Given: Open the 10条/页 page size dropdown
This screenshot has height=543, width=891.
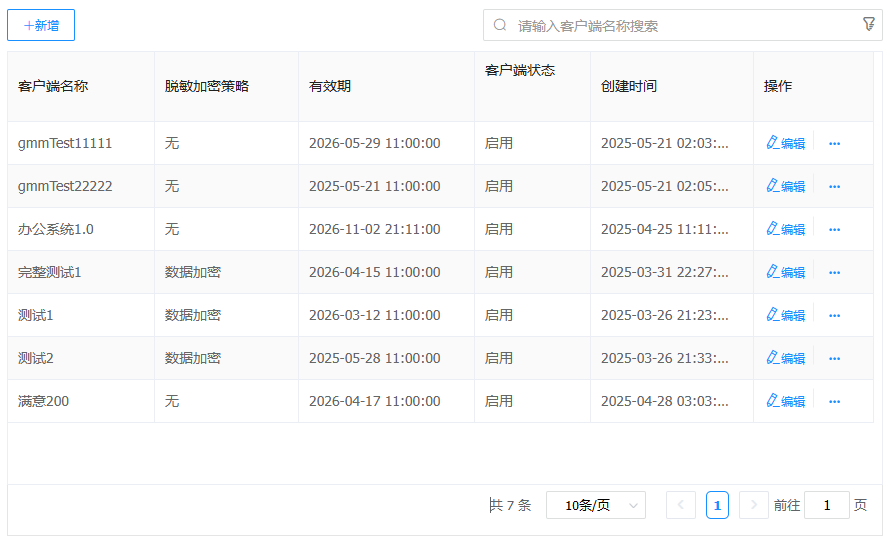Looking at the screenshot, I should click(x=595, y=505).
